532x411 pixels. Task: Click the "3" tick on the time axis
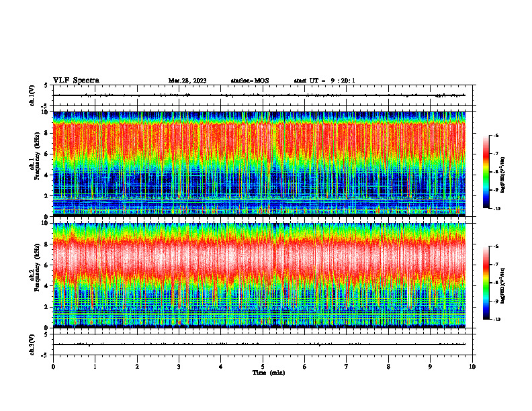click(x=179, y=367)
